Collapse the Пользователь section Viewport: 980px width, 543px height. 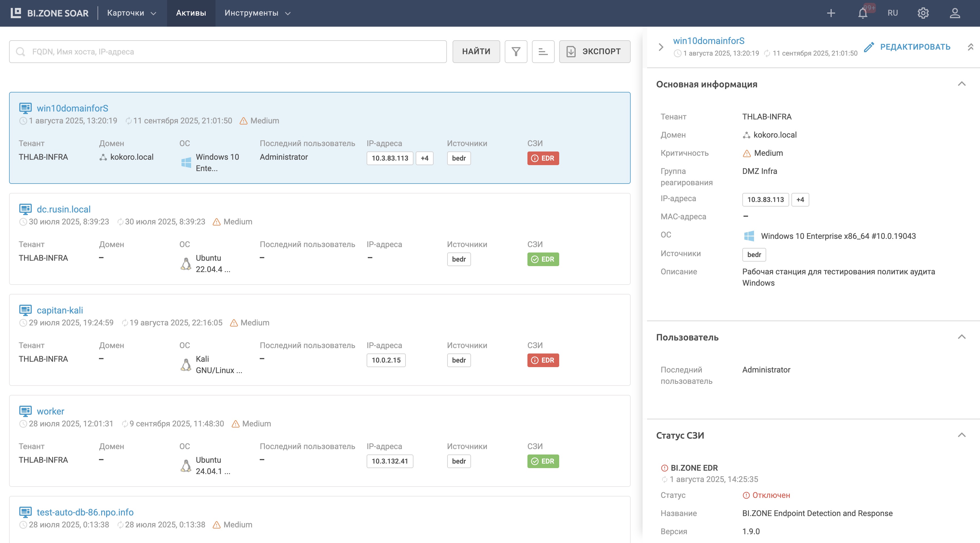(961, 337)
